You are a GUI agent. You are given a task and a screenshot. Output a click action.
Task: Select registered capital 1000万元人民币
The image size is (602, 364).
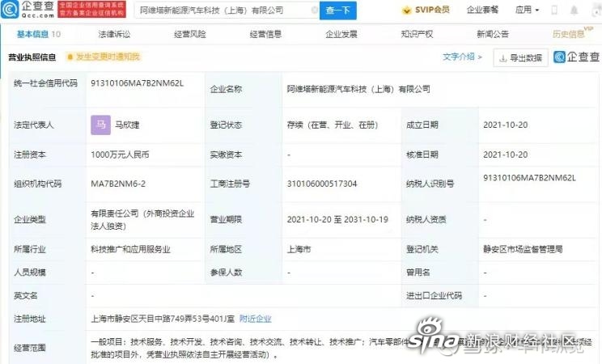pos(120,154)
